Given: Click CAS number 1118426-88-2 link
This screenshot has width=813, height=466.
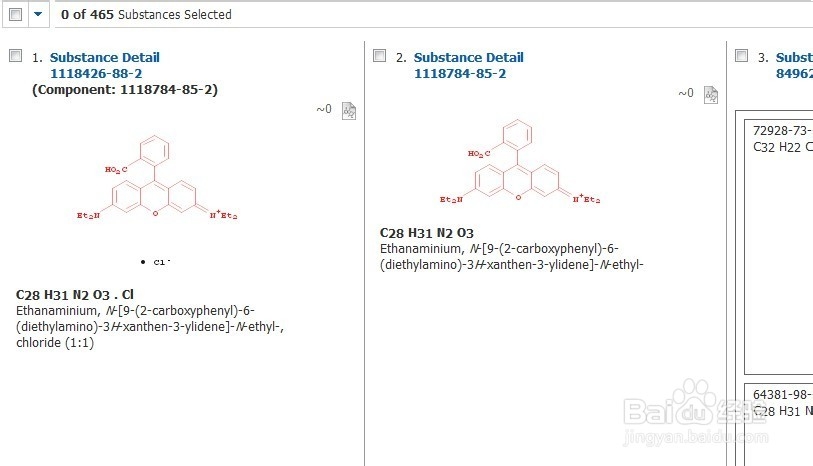Looking at the screenshot, I should 98,73.
